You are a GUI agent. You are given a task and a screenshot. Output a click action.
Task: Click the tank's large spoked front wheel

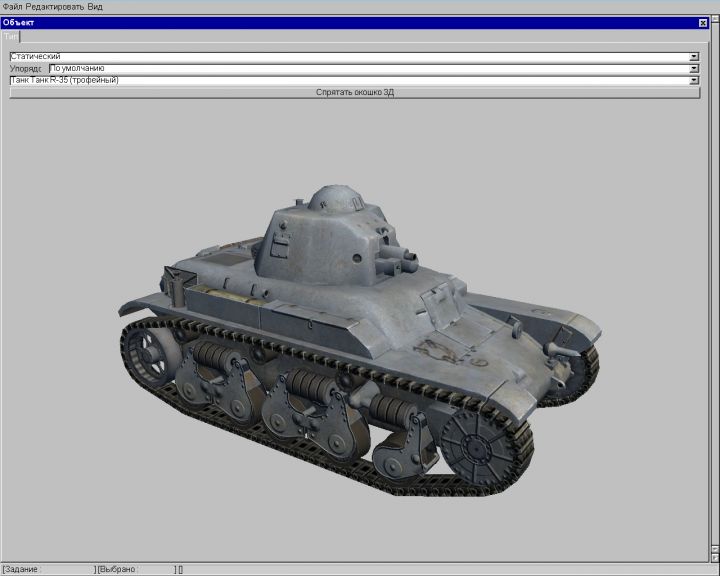coord(469,441)
